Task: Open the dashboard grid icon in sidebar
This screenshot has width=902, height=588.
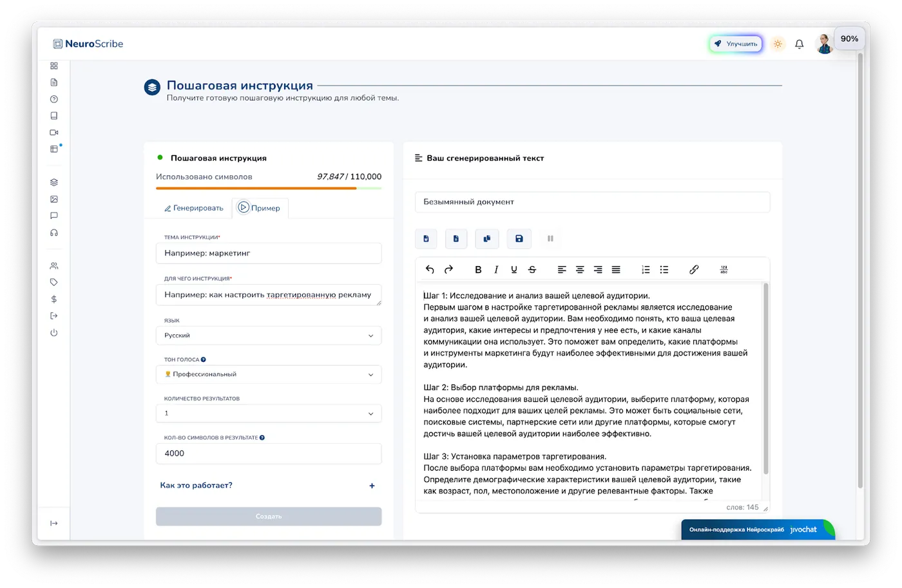Action: coord(54,66)
